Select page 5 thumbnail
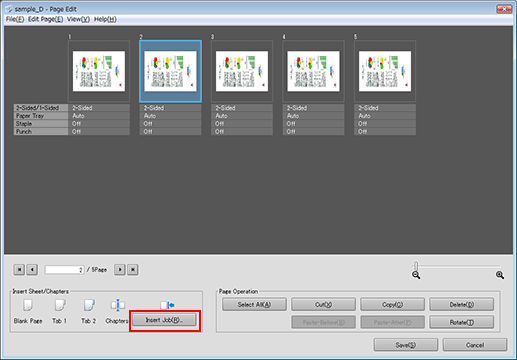Image resolution: width=517 pixels, height=360 pixels. tap(385, 71)
